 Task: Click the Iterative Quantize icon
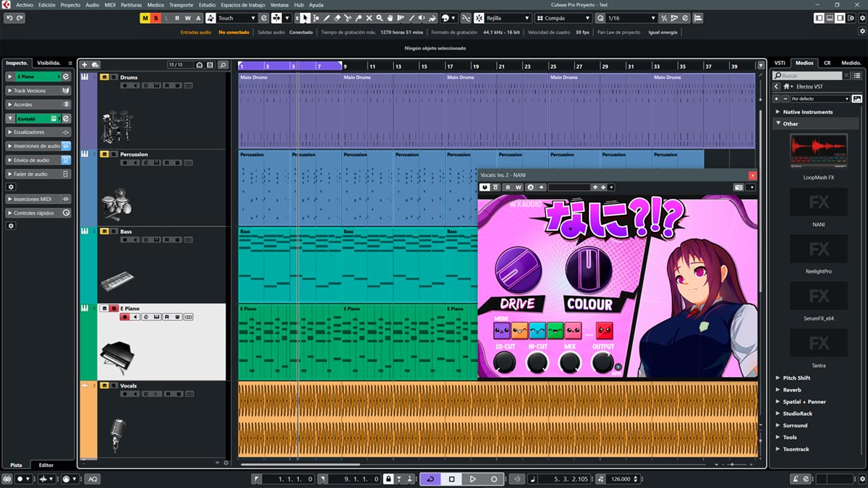664,18
